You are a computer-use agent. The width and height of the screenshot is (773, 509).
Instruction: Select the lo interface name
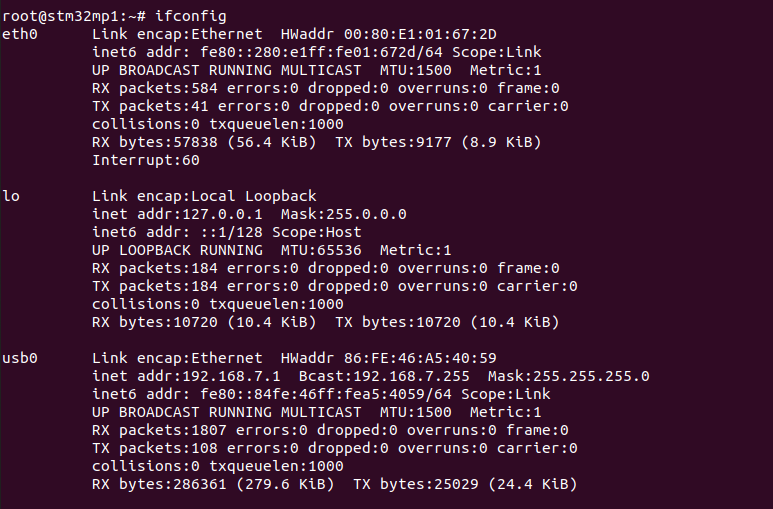click(11, 196)
